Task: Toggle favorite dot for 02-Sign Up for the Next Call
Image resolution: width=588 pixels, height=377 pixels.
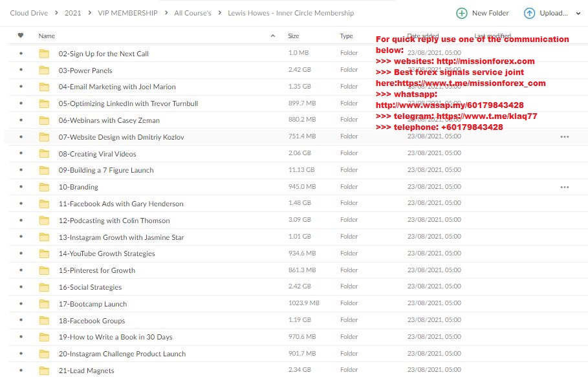Action: [21, 53]
